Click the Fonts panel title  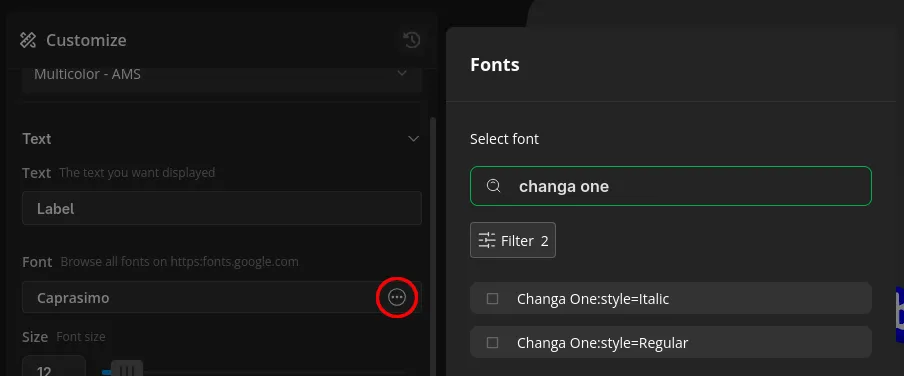pyautogui.click(x=495, y=65)
